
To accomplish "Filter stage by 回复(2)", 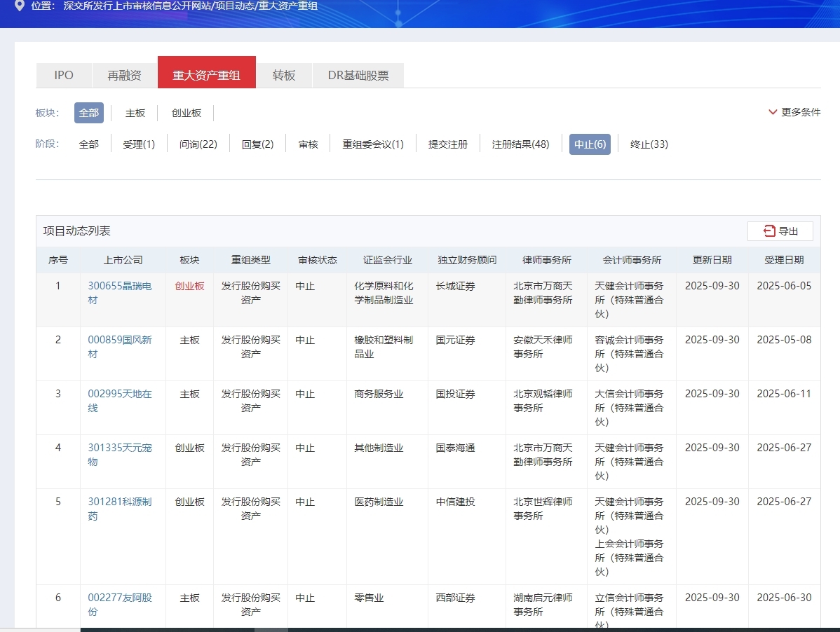I will [257, 144].
